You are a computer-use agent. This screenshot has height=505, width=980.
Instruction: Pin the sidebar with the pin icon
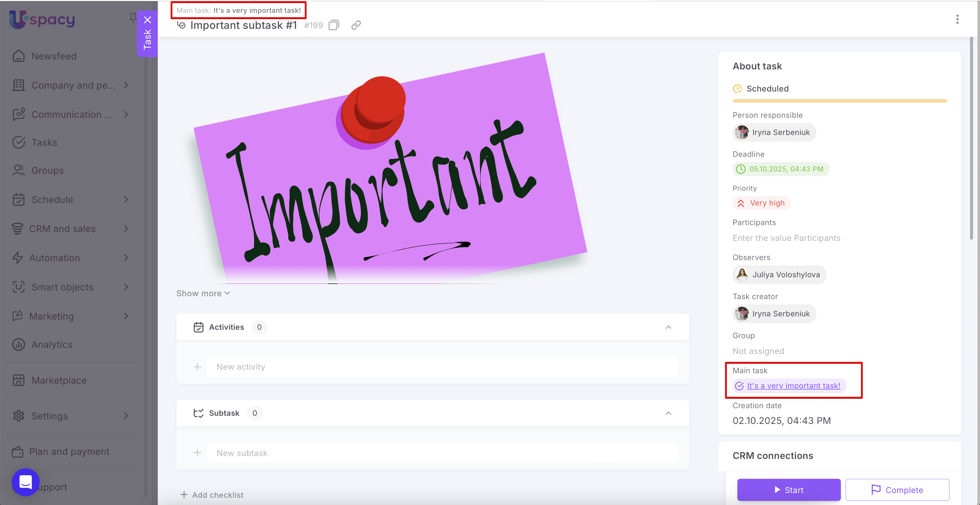pyautogui.click(x=133, y=17)
